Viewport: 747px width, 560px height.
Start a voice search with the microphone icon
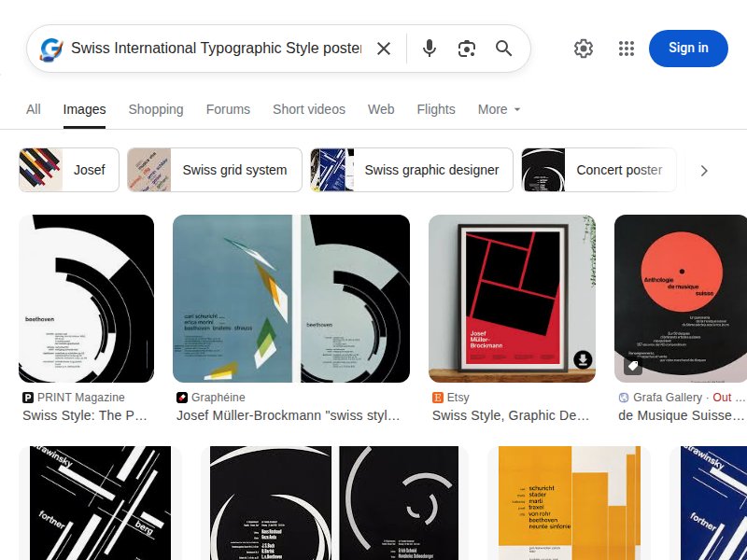pos(429,48)
